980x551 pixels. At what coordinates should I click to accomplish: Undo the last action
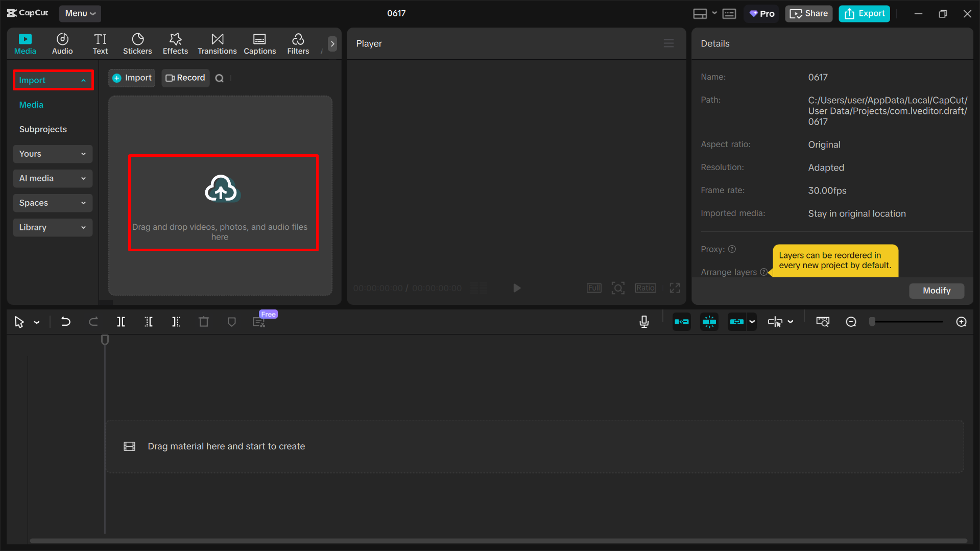(x=66, y=322)
